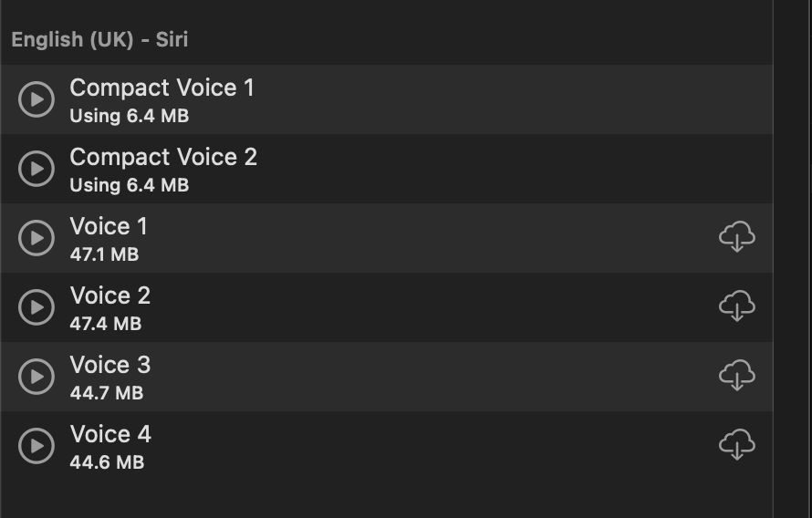Choose the Voice 4 name label
The width and height of the screenshot is (812, 518).
[x=110, y=435]
